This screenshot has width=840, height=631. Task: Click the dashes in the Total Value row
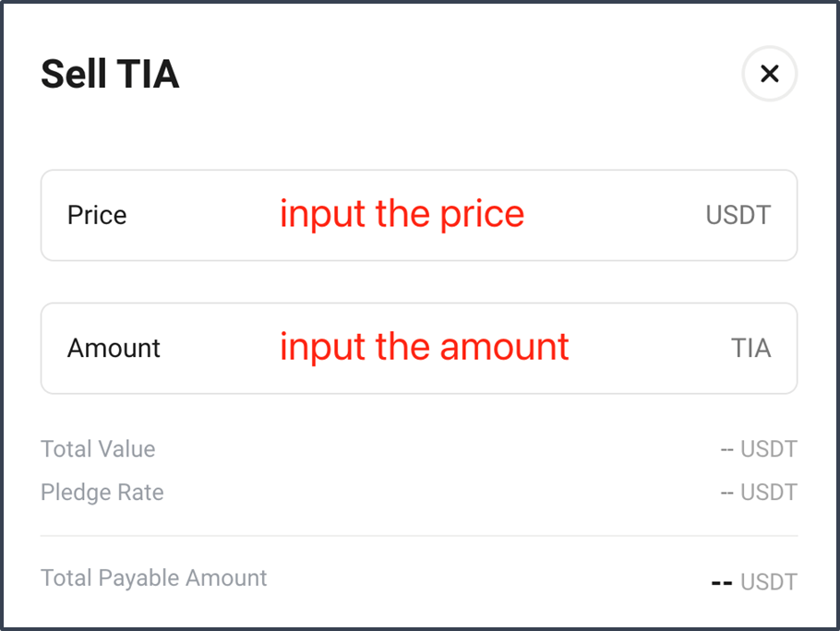pyautogui.click(x=727, y=450)
